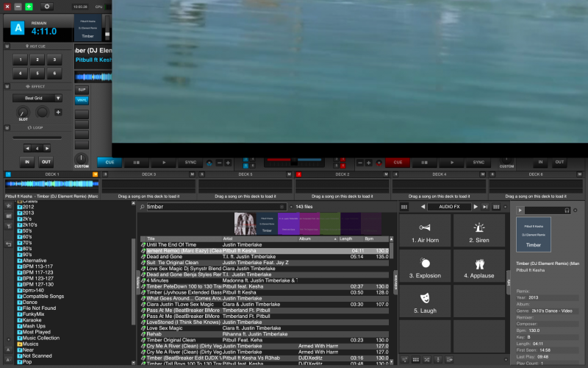This screenshot has width=588, height=368.
Task: Click the sampler bottom export icon
Action: (x=449, y=359)
